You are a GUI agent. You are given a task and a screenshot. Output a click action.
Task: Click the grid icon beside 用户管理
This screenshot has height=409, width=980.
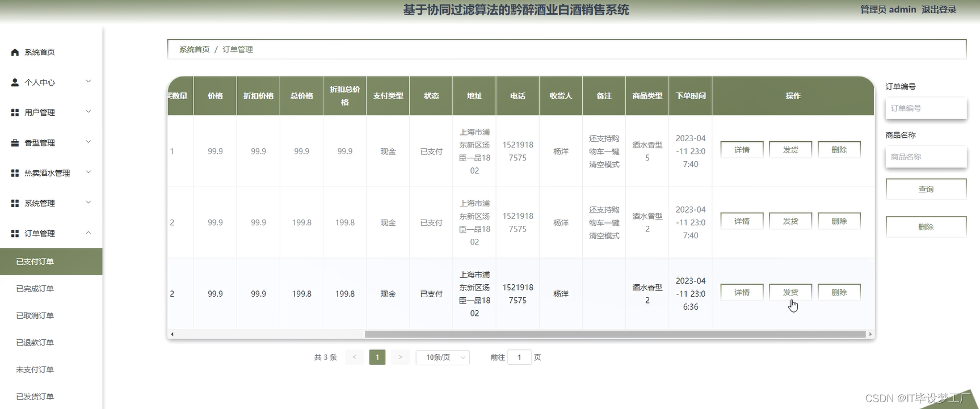point(15,112)
